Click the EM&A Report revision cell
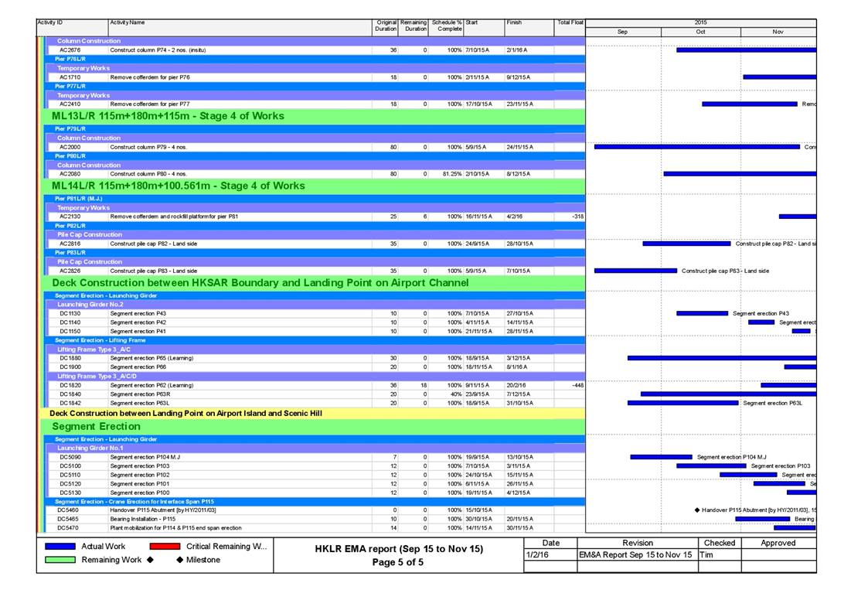The height and width of the screenshot is (614, 868). 637,554
